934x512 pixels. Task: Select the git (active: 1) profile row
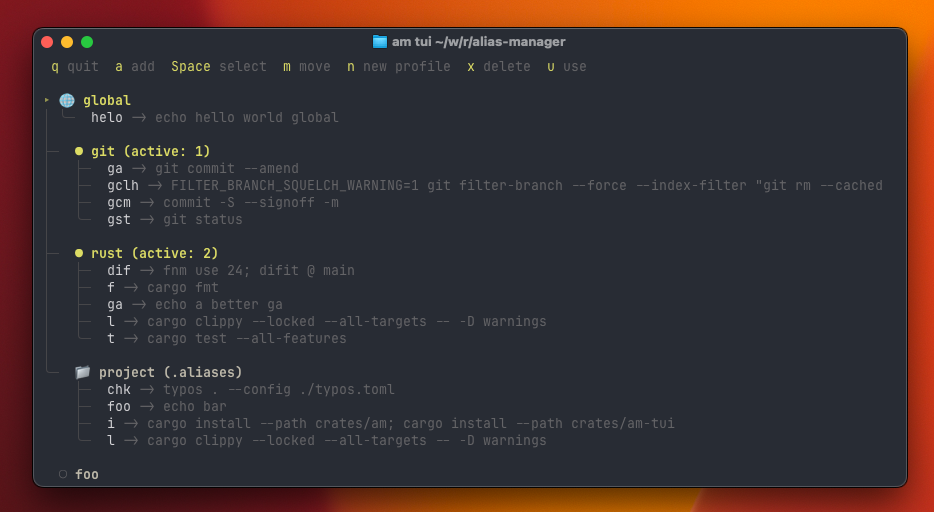(150, 151)
